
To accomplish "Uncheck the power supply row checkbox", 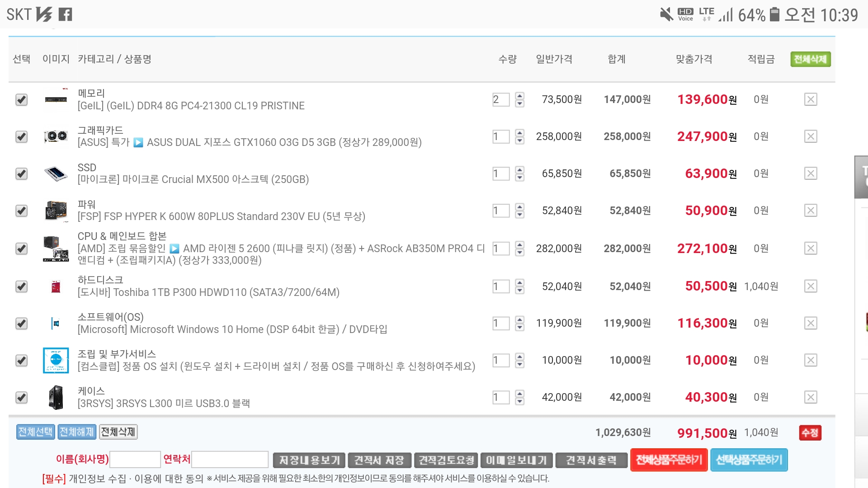I will pyautogui.click(x=21, y=211).
